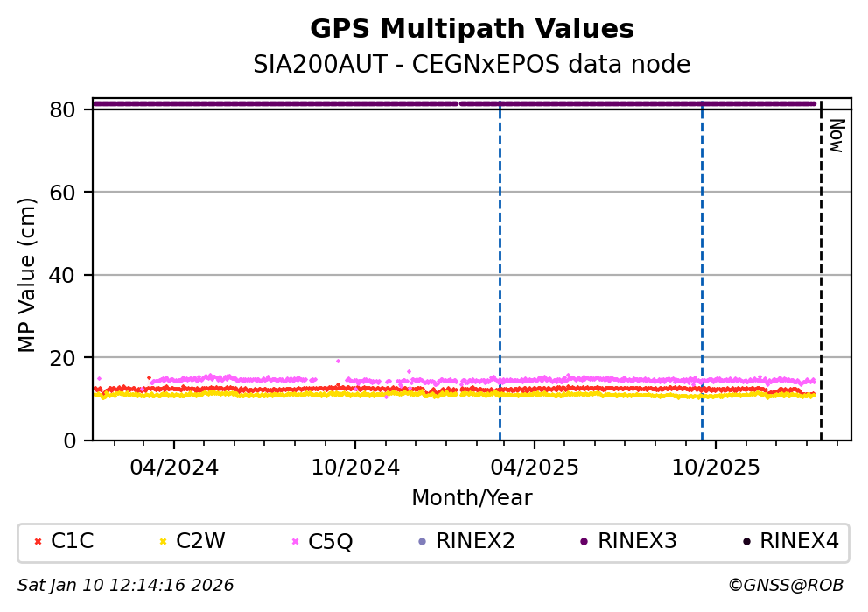Click the "Now" label text
This screenshot has height=612, width=868.
coord(836,136)
